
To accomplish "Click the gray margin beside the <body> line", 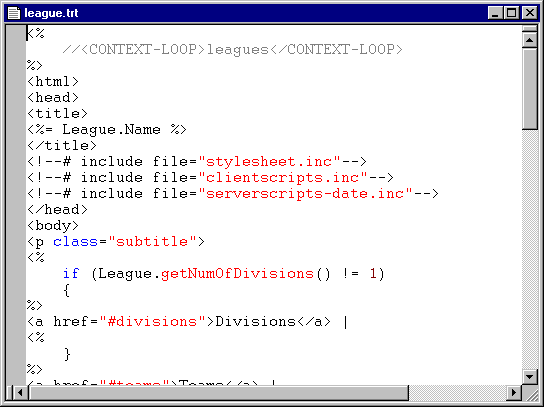I will click(16, 226).
